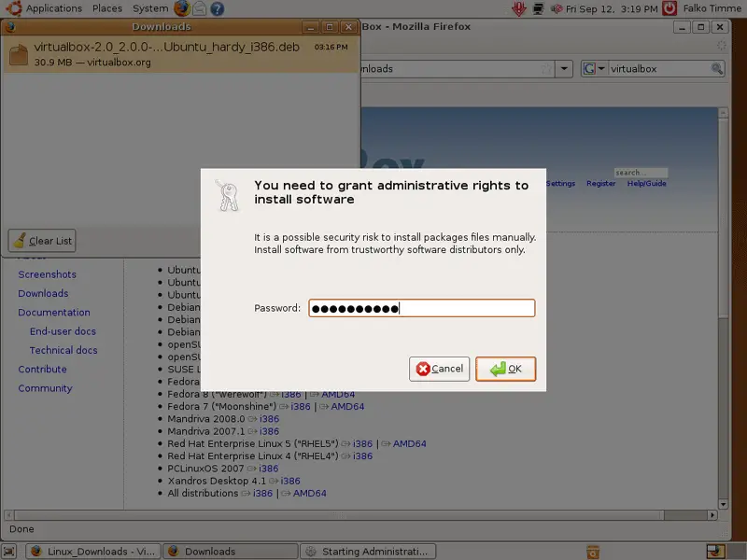The width and height of the screenshot is (747, 560).
Task: Open the Screenshots sidebar link
Action: (x=48, y=274)
